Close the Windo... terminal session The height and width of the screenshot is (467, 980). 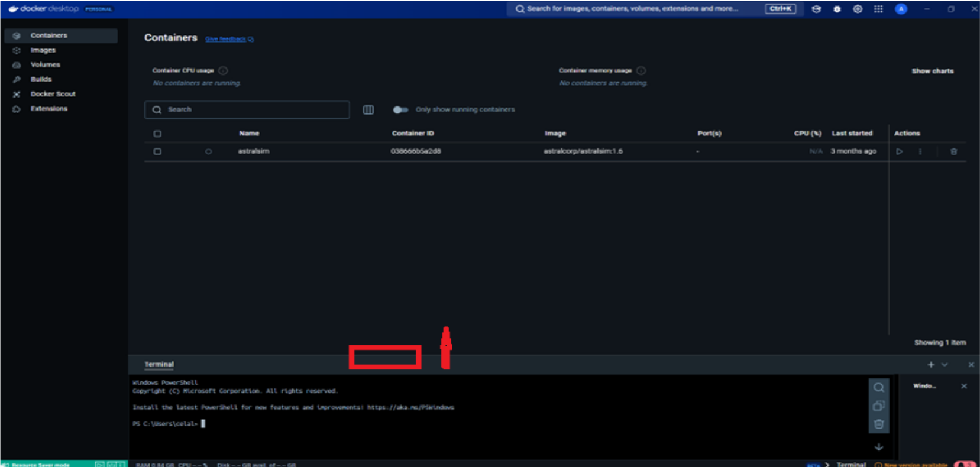(x=964, y=386)
